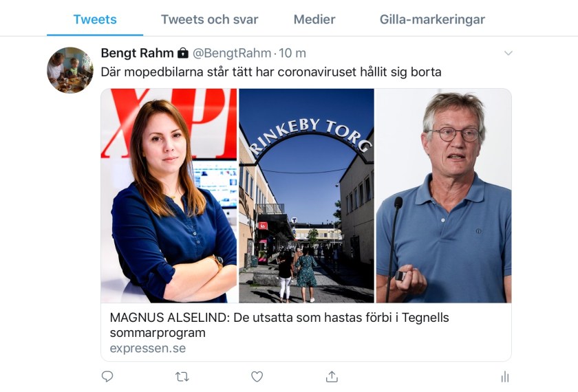Select the Medier tab
The width and height of the screenshot is (578, 392).
(314, 19)
